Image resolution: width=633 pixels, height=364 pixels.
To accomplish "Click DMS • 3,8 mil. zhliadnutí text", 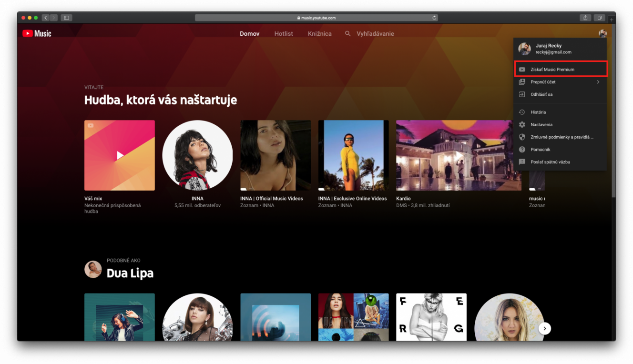I will click(423, 205).
